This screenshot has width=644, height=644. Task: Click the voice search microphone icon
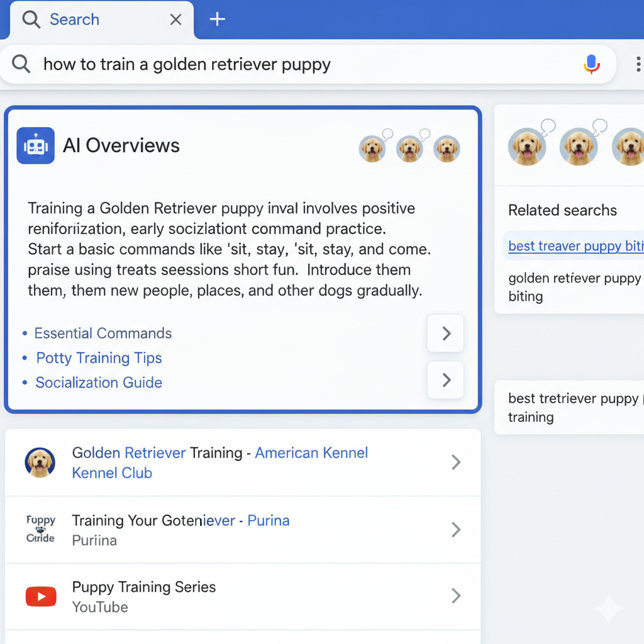[591, 64]
